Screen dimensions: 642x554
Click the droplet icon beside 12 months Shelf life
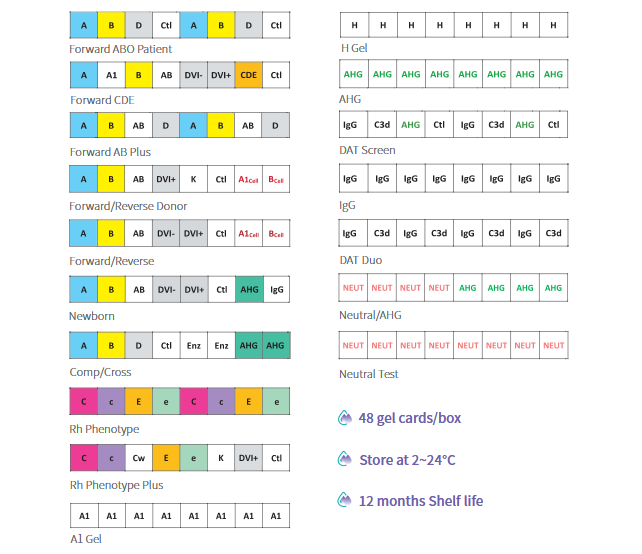coord(345,500)
